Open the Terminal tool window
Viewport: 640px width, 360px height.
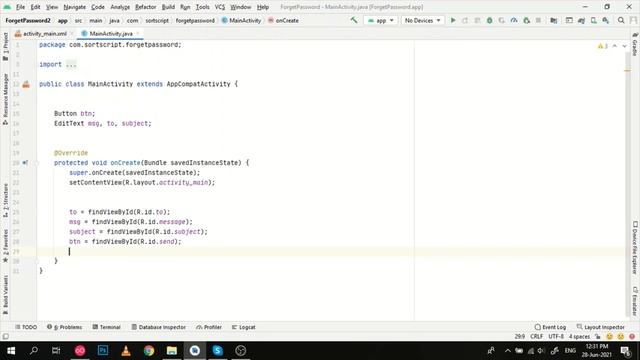[106, 327]
